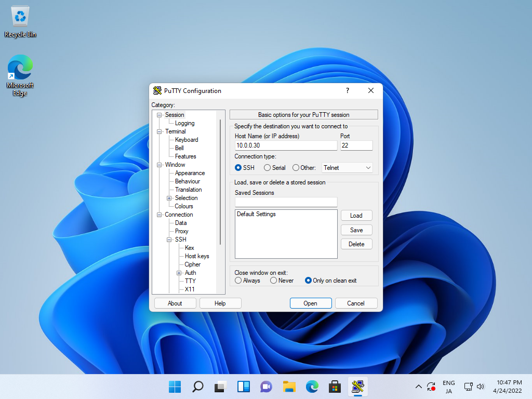Click the Save button for the session
The width and height of the screenshot is (532, 399).
pyautogui.click(x=356, y=229)
